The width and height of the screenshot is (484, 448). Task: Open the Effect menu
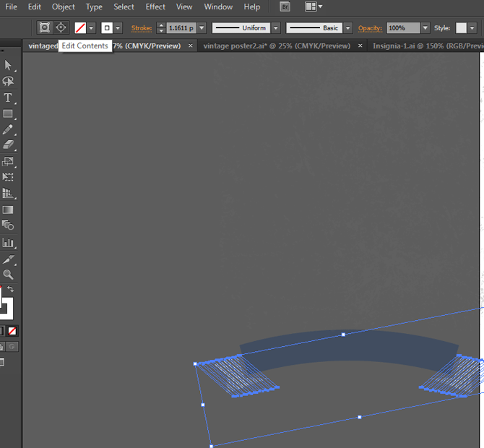point(155,7)
